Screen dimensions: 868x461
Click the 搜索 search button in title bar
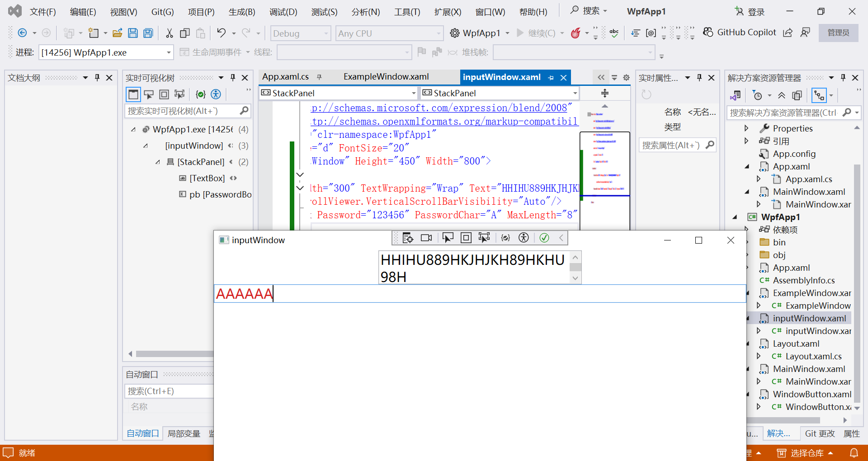coord(589,11)
